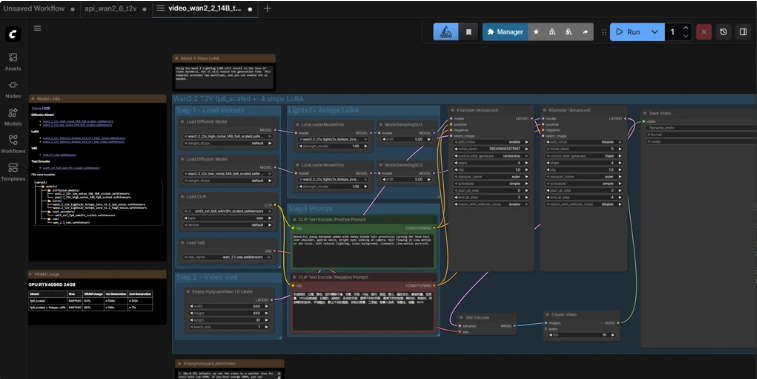The height and width of the screenshot is (379, 757).
Task: Click the ComfyUI logo icon
Action: coord(13,34)
